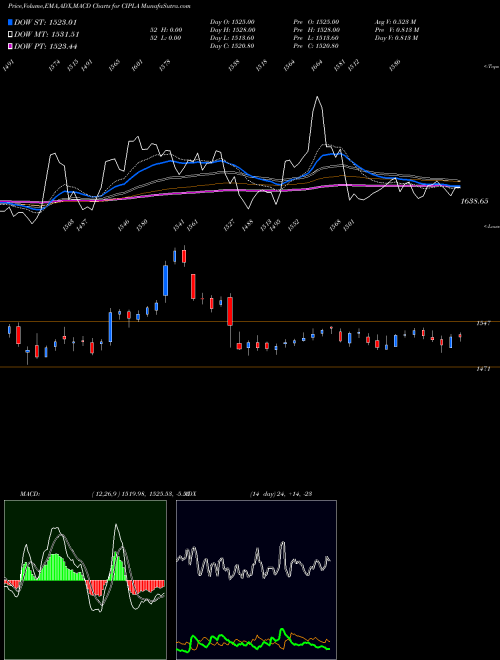
Task: Click the 'Pre O: 1525.00' value
Action: (x=316, y=22)
